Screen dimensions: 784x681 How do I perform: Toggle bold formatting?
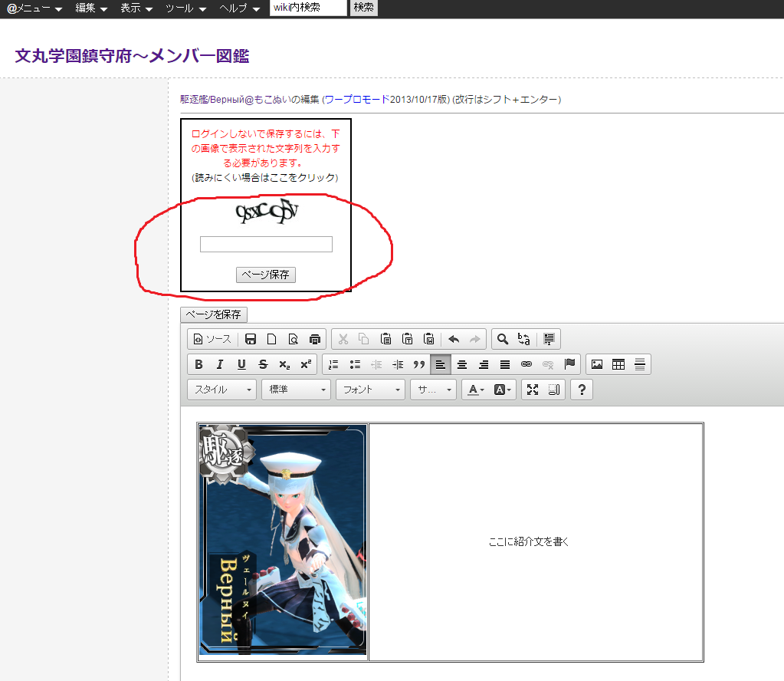(199, 364)
